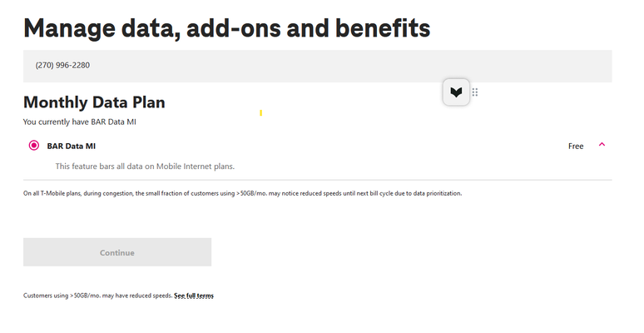
Task: Select the (270) 996-2280 phone line
Action: pos(318,66)
